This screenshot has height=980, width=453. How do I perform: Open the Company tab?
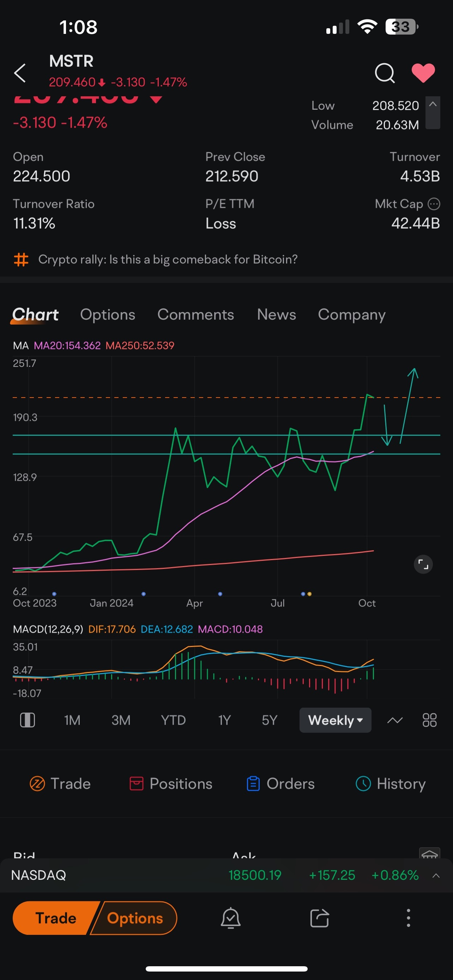pyautogui.click(x=351, y=315)
